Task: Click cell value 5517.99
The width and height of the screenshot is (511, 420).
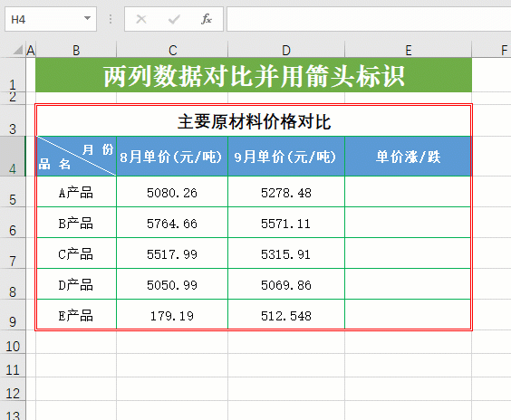Action: pyautogui.click(x=172, y=253)
